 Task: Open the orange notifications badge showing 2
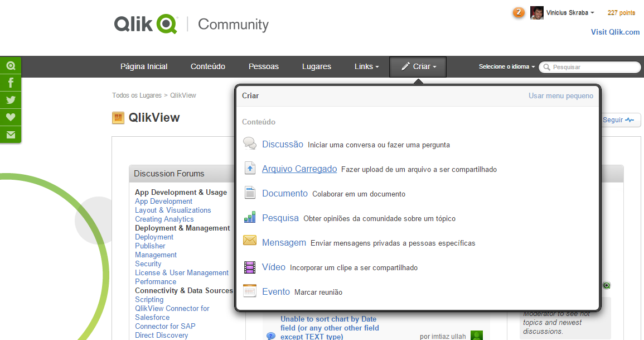click(519, 12)
